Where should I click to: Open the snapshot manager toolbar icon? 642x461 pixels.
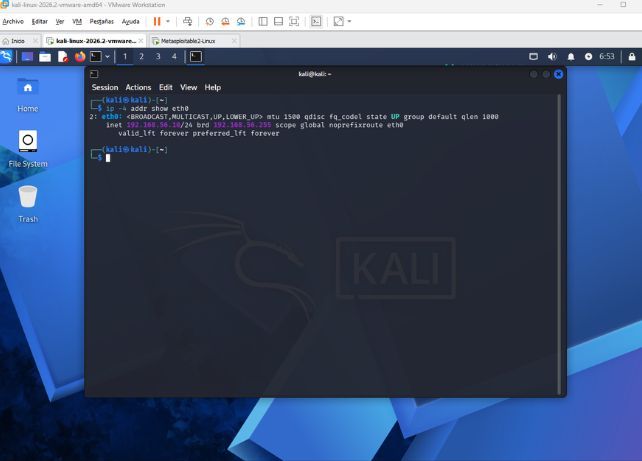tap(241, 21)
